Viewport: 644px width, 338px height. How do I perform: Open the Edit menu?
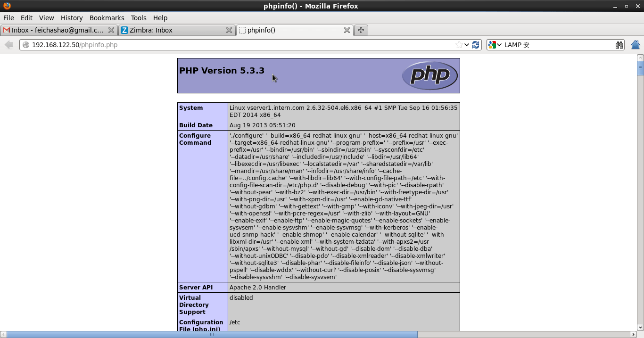(x=26, y=18)
